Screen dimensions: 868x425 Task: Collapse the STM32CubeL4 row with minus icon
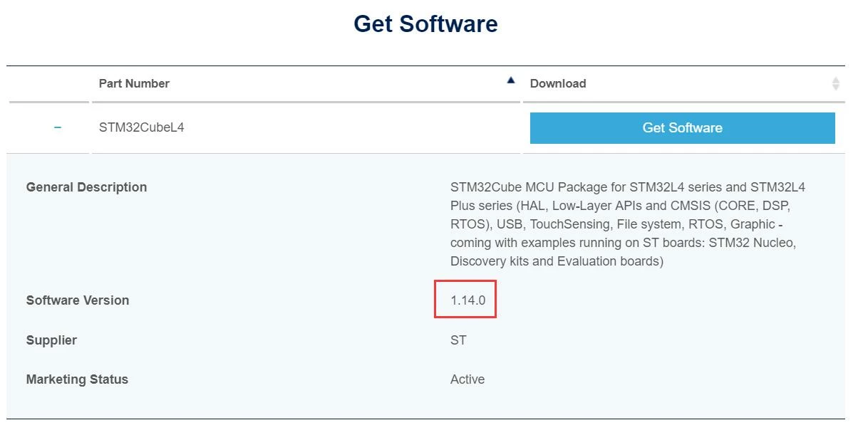click(58, 127)
